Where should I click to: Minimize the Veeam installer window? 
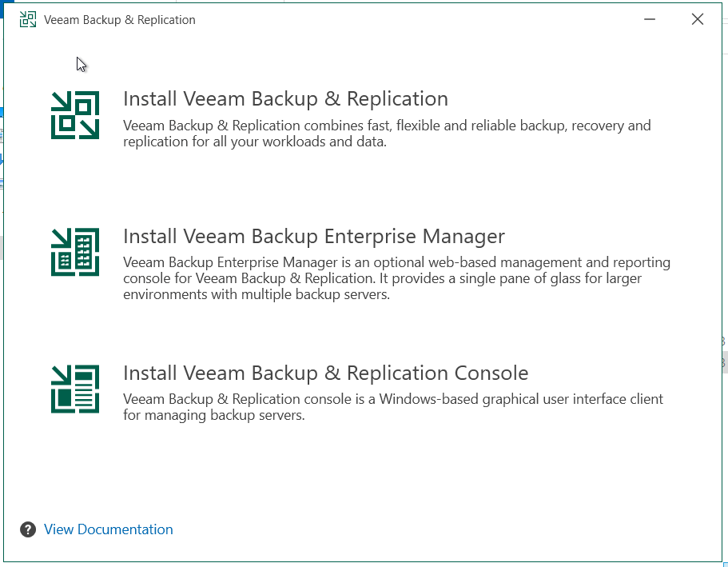pyautogui.click(x=650, y=19)
